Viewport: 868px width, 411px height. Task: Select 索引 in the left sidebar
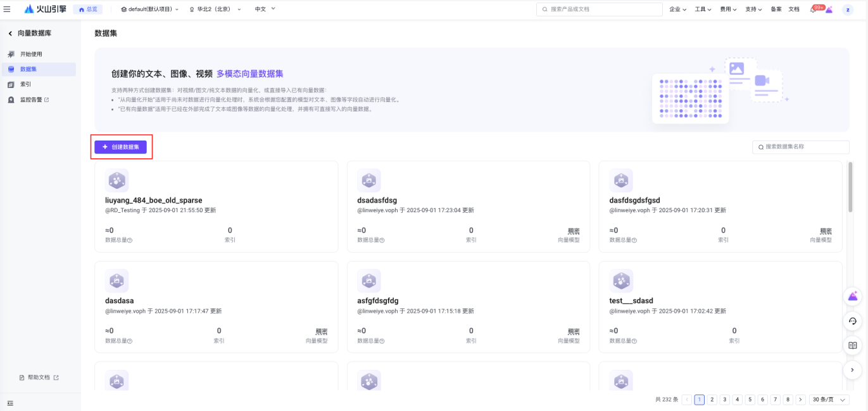pyautogui.click(x=25, y=84)
